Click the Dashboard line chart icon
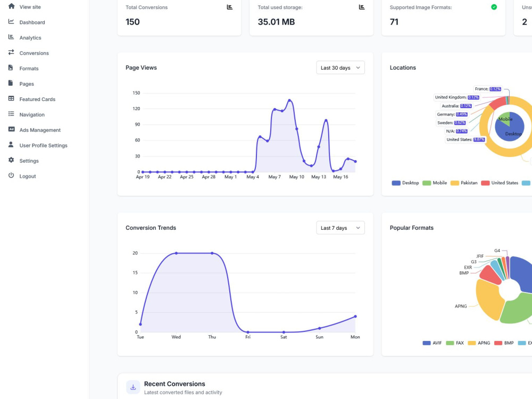 coord(11,21)
